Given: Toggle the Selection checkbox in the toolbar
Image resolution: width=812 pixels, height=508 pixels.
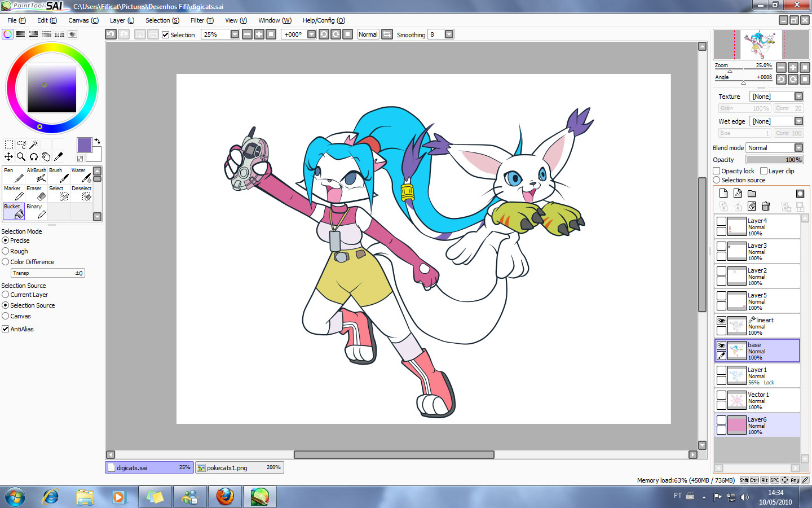Looking at the screenshot, I should (166, 35).
